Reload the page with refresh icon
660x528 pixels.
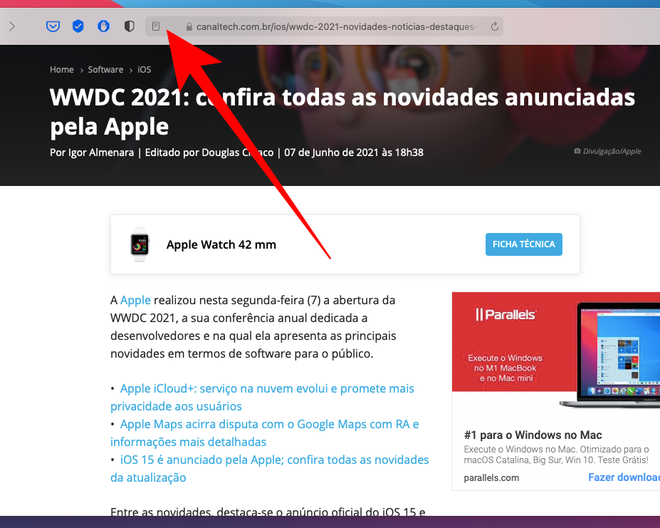pyautogui.click(x=495, y=27)
